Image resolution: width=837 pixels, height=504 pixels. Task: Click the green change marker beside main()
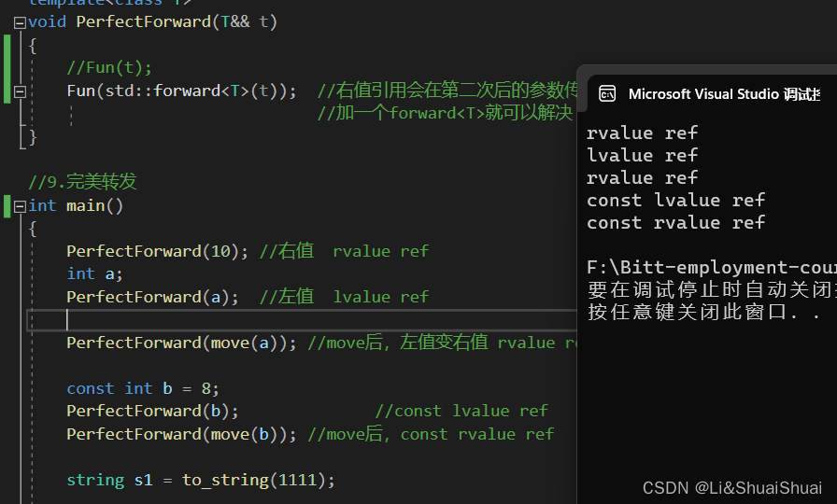coord(7,206)
